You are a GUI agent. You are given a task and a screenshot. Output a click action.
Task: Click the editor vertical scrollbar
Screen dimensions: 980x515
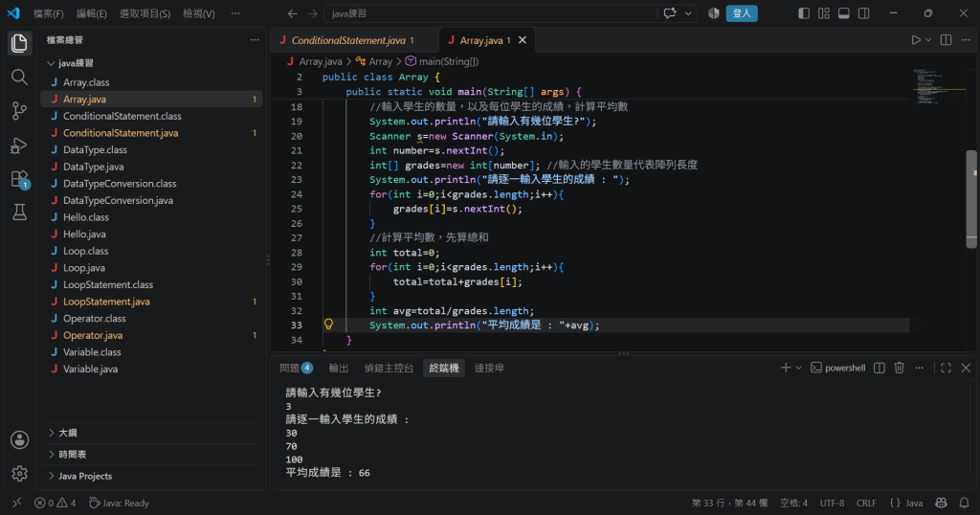pyautogui.click(x=971, y=199)
